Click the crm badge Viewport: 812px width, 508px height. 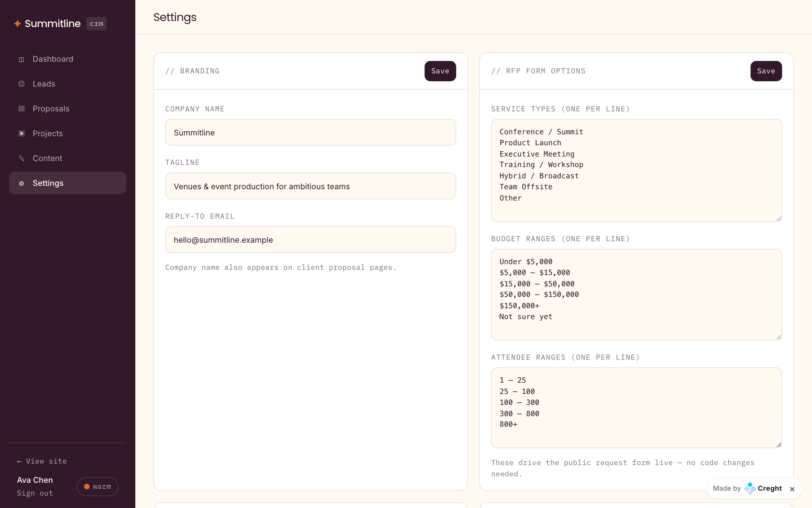[x=96, y=24]
